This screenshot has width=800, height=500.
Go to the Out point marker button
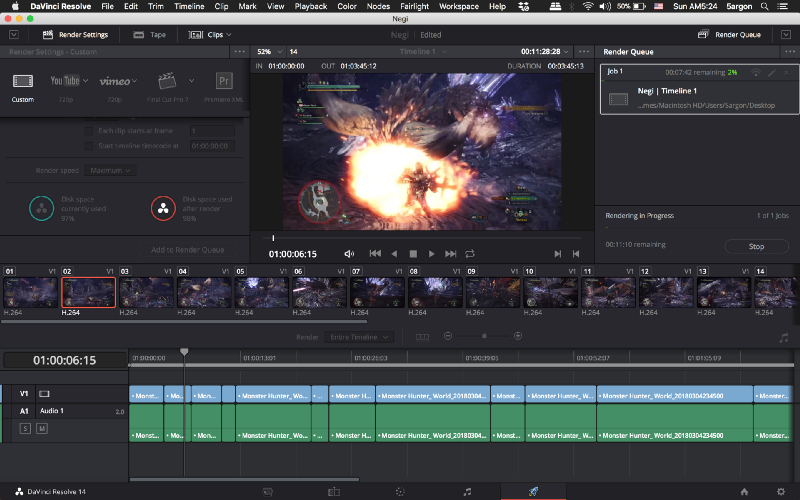click(x=558, y=254)
